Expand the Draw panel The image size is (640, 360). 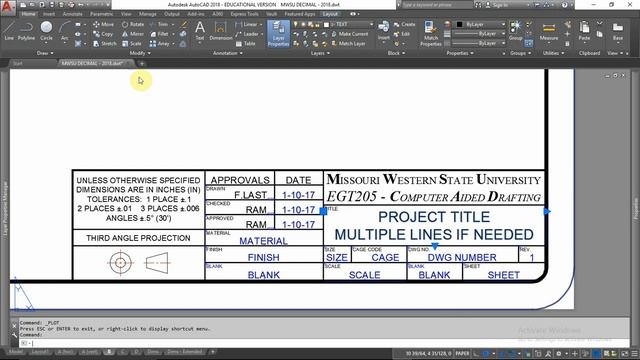pyautogui.click(x=45, y=53)
